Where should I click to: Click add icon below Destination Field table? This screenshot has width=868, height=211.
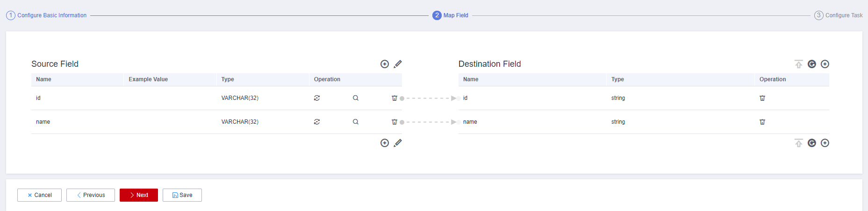coord(825,143)
